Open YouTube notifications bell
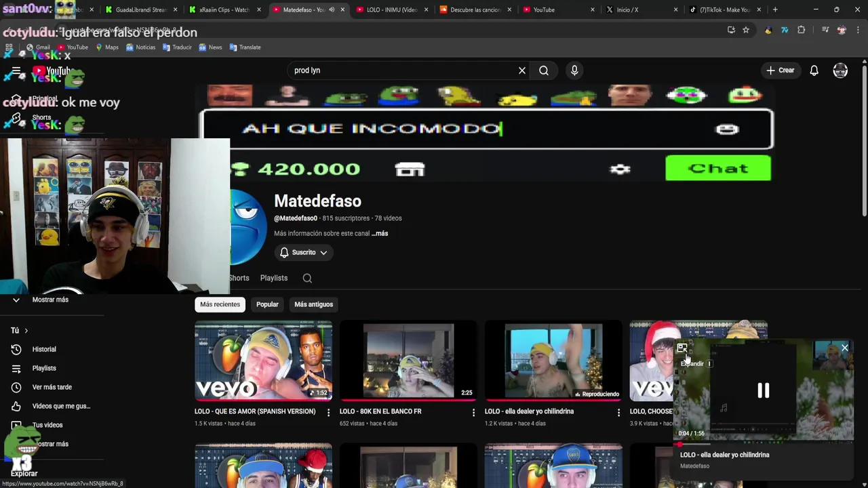 tap(814, 70)
